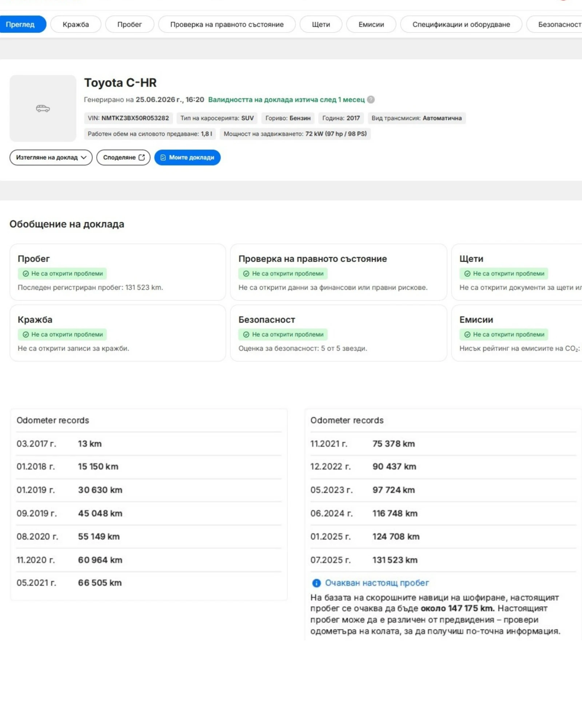Click odometer record 97 724 km

pyautogui.click(x=443, y=490)
